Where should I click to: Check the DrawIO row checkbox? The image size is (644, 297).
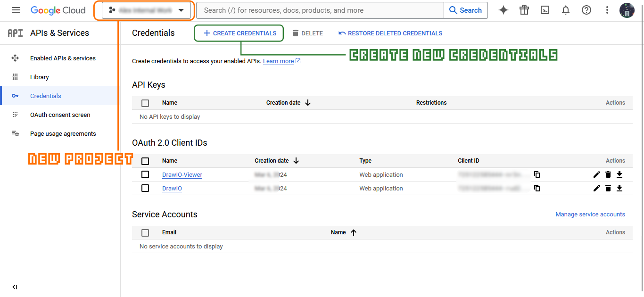tap(145, 188)
